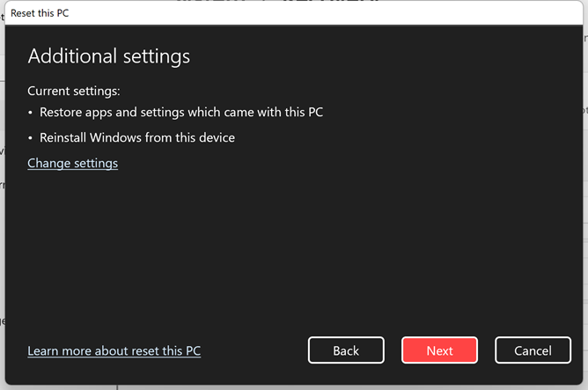The width and height of the screenshot is (588, 390).
Task: Continue with the red Next button
Action: 439,350
